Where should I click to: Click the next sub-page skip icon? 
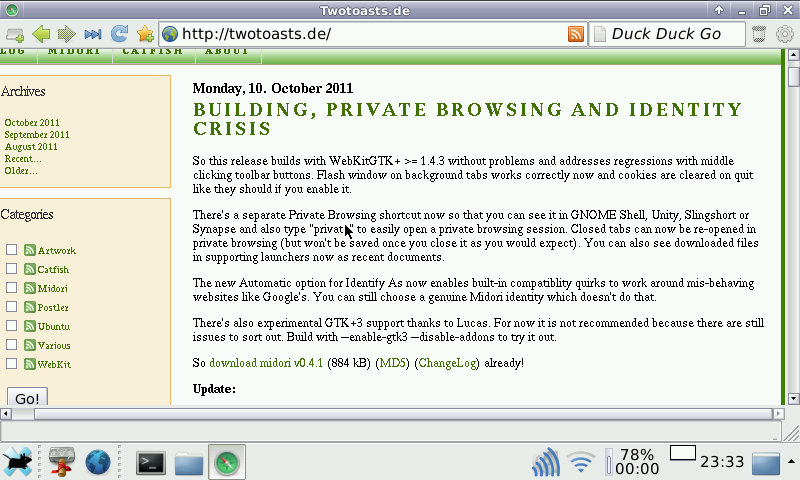[x=93, y=34]
